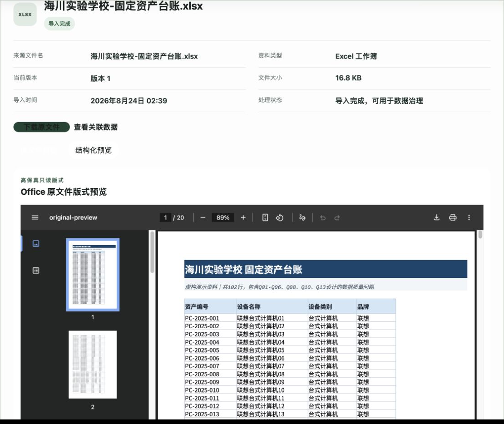Click the thumbnail sidebar scrollbar
Image resolution: width=504 pixels, height=424 pixels.
coord(153,252)
